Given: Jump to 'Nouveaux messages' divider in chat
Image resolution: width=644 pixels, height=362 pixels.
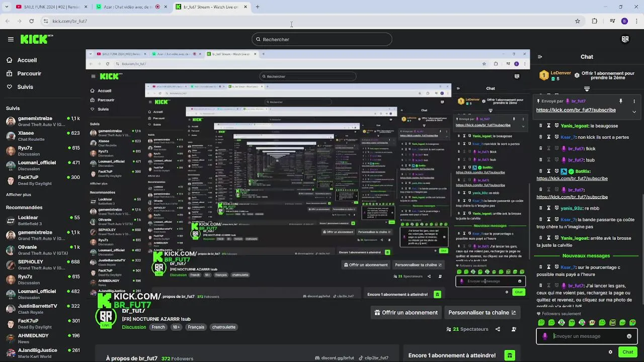Looking at the screenshot, I should tap(586, 256).
